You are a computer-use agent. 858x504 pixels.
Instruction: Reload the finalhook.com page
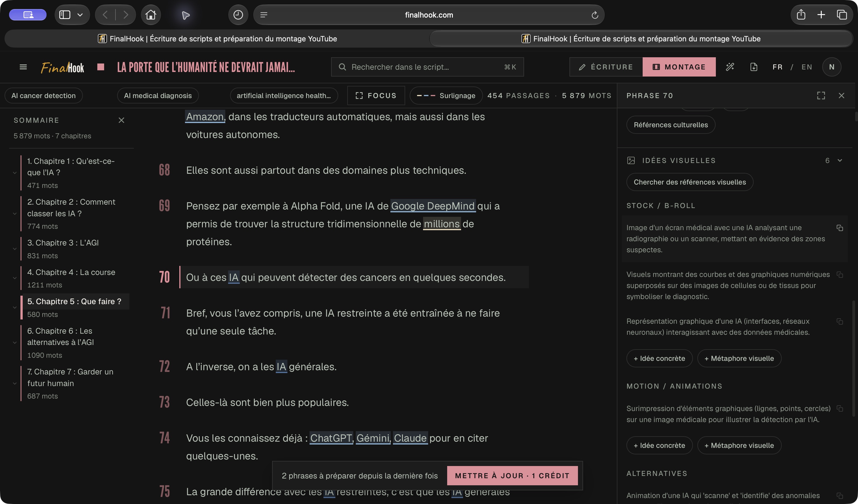coord(595,15)
